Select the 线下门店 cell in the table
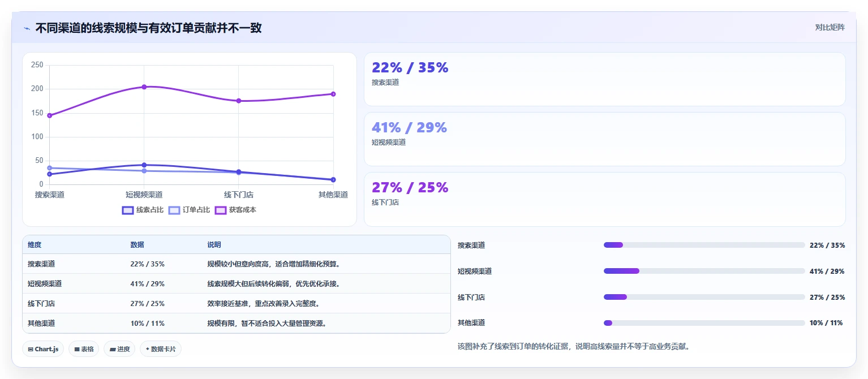 tap(74, 304)
